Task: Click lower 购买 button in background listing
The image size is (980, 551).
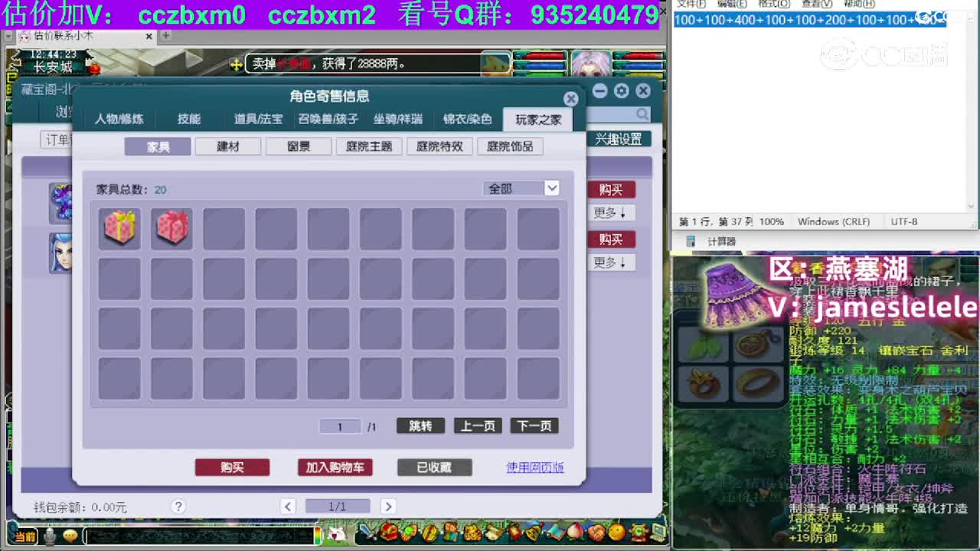Action: (611, 240)
